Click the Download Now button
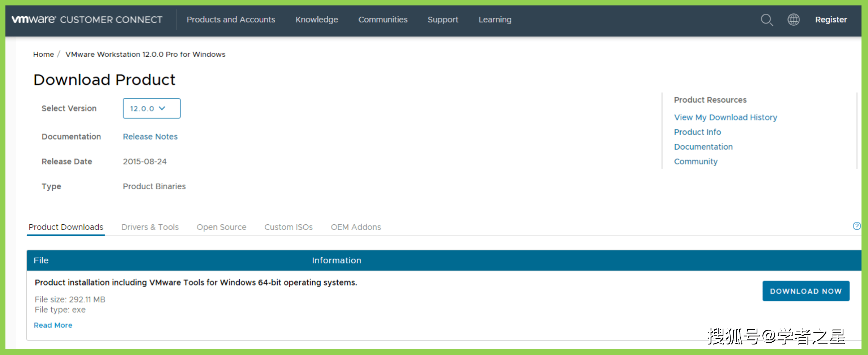Screen dimensions: 868x355 coord(806,291)
